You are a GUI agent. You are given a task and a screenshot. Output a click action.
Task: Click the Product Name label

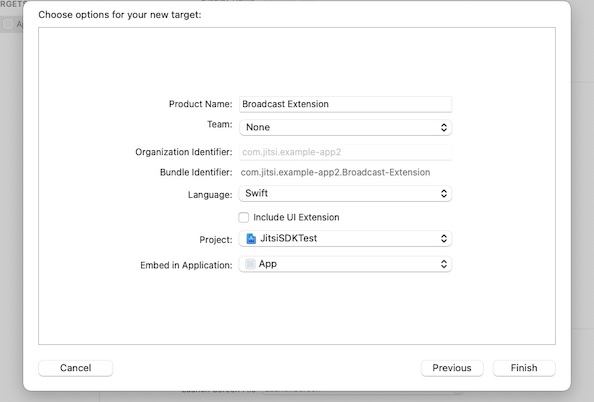coord(200,104)
